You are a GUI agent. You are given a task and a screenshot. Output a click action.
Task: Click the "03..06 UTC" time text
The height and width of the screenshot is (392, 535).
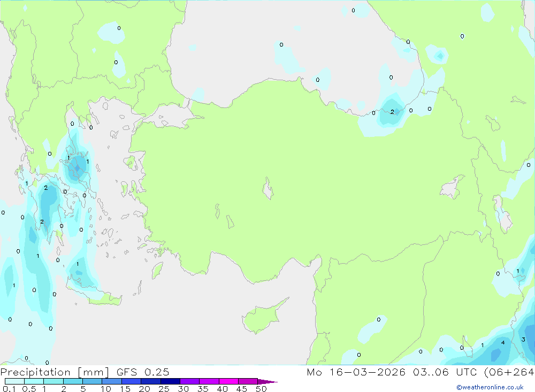(x=445, y=372)
